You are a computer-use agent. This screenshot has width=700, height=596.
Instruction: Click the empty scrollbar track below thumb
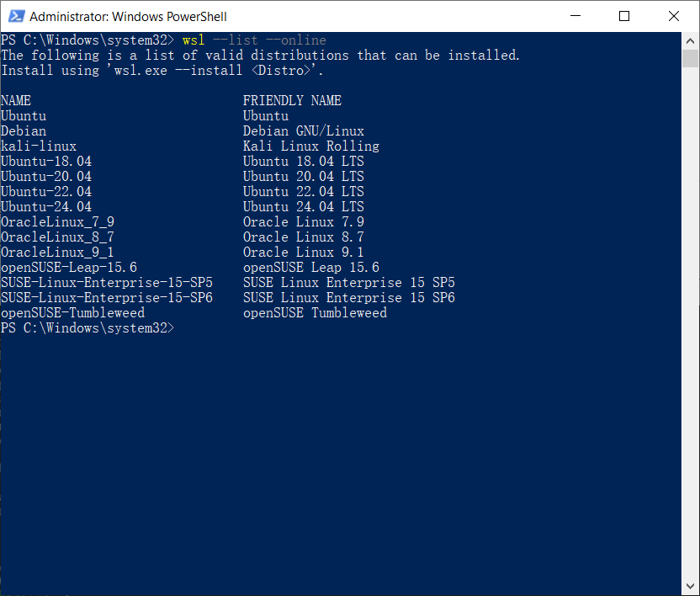(x=690, y=322)
